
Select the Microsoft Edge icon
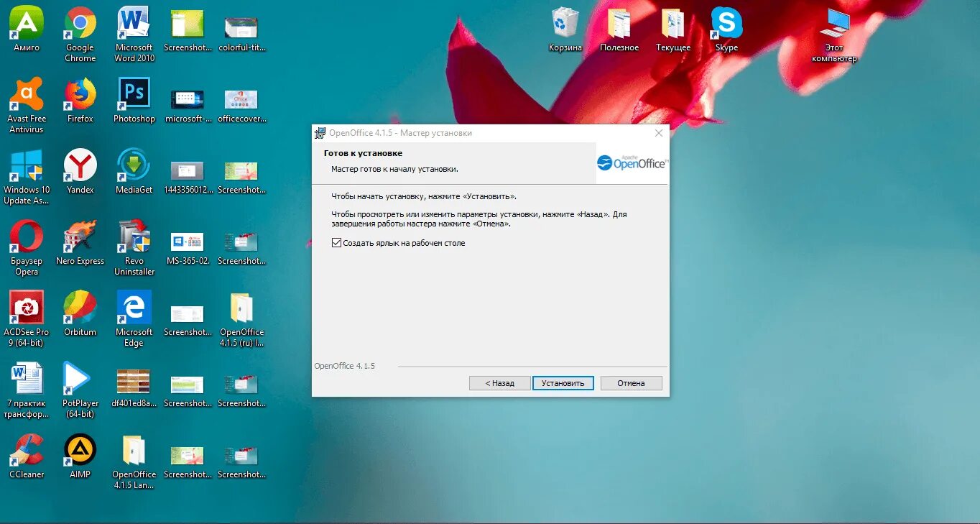134,319
